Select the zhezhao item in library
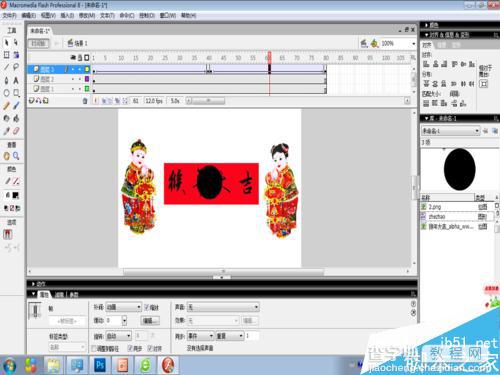Screen dimensions: 500x375 click(x=456, y=217)
